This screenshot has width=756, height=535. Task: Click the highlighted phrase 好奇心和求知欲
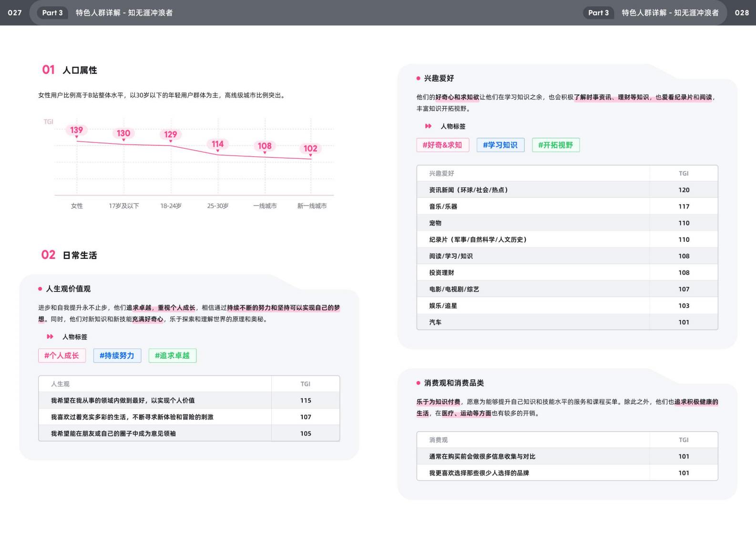[x=457, y=97]
